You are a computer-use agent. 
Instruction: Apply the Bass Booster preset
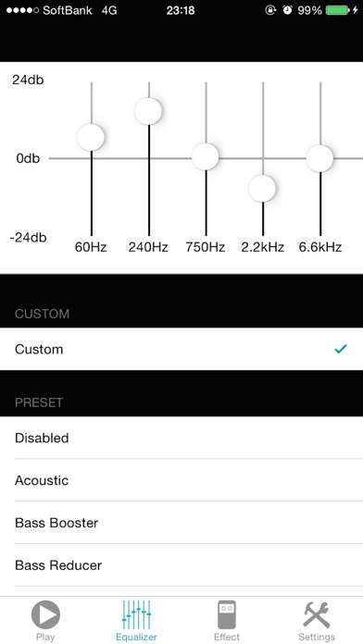tap(181, 523)
